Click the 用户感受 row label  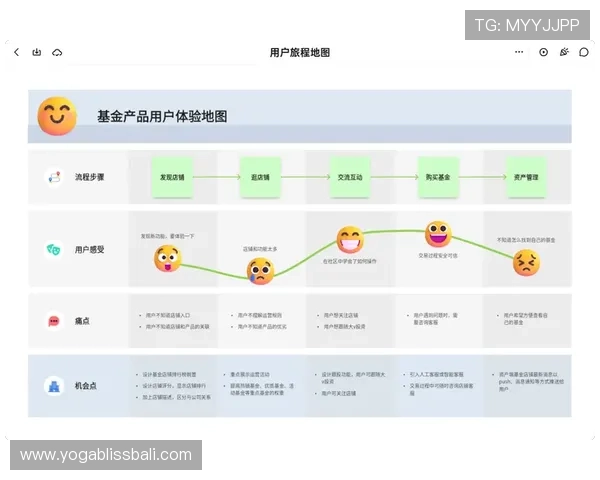(x=90, y=250)
